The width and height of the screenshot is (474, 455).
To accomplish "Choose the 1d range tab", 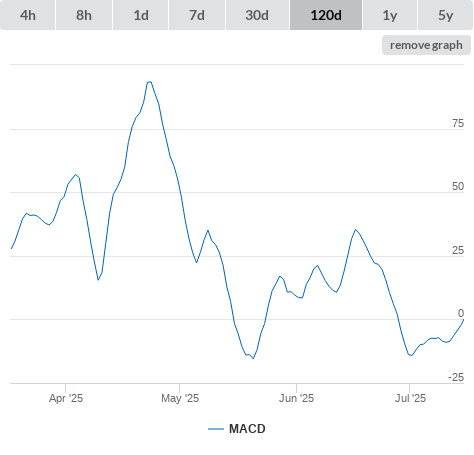I will click(141, 15).
